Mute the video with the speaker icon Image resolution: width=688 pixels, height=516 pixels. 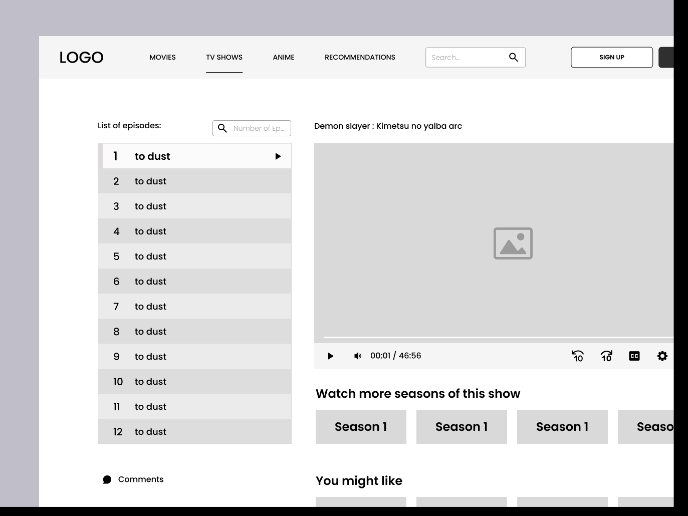click(358, 356)
